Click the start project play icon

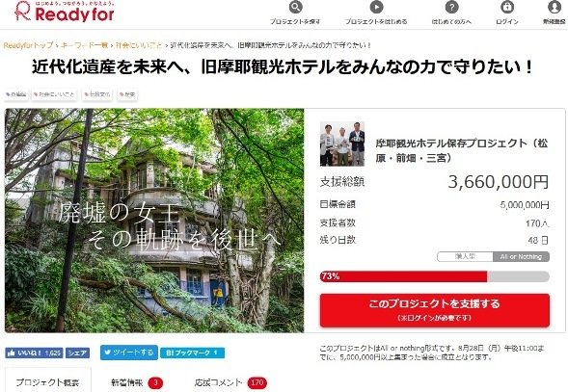[x=376, y=7]
